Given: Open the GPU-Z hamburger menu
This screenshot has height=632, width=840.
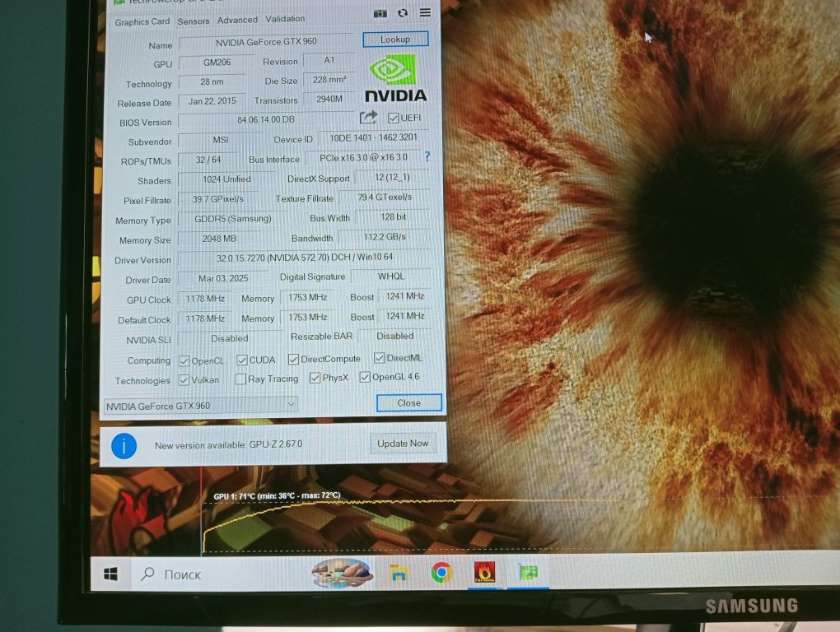Looking at the screenshot, I should click(x=426, y=12).
